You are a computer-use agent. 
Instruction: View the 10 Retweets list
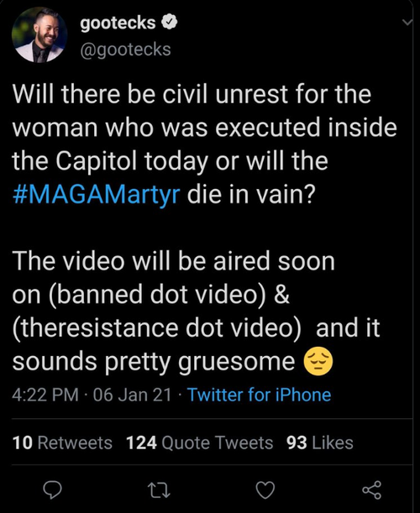pos(62,443)
